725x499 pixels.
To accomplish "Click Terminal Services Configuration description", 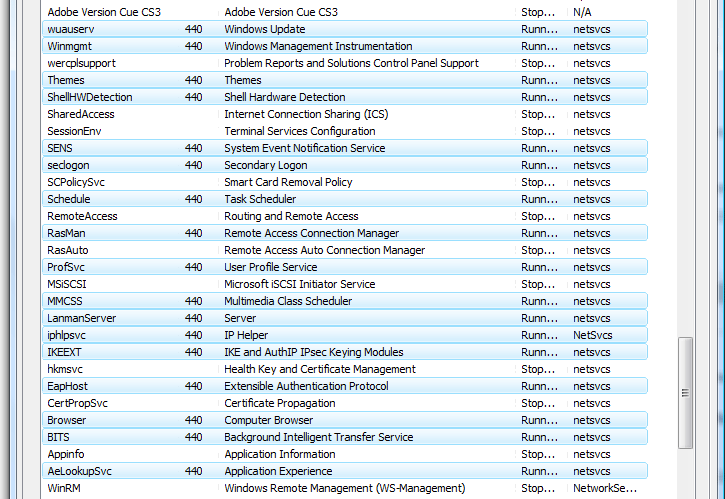I will 300,131.
